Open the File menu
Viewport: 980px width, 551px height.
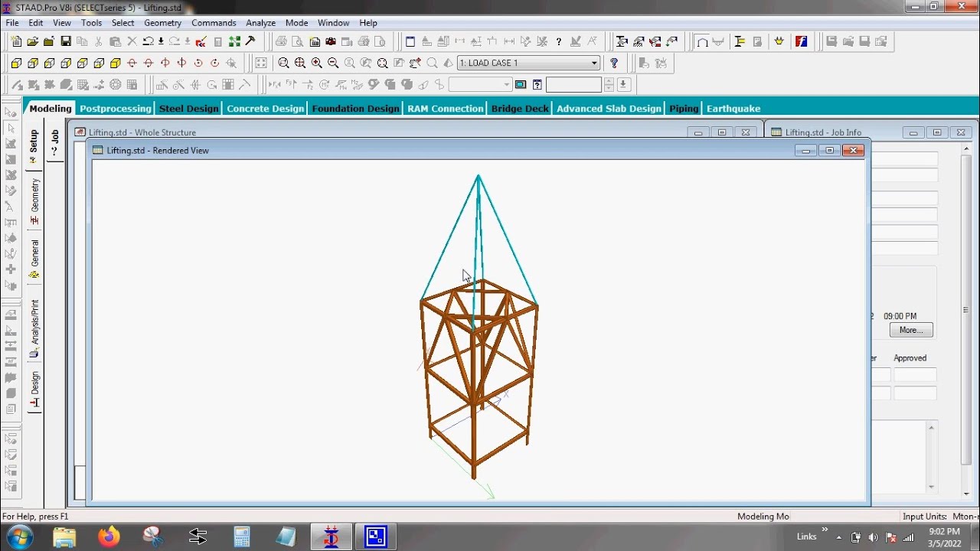point(12,23)
